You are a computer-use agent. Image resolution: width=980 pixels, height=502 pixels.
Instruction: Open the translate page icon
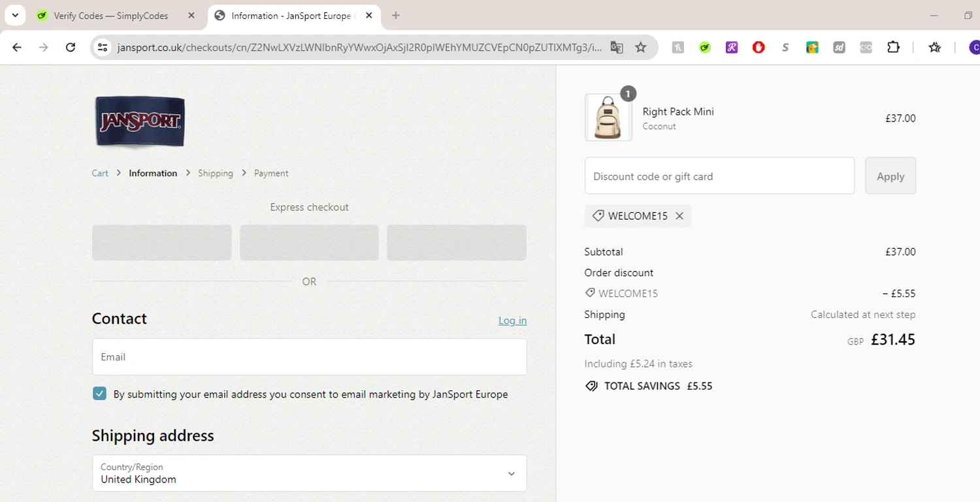[x=616, y=47]
